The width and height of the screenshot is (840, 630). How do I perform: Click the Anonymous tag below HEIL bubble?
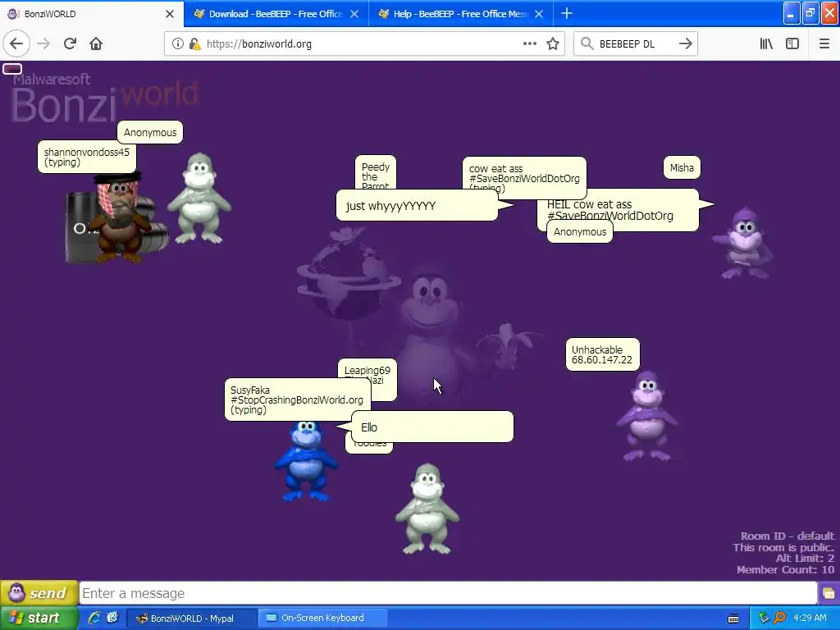(580, 231)
